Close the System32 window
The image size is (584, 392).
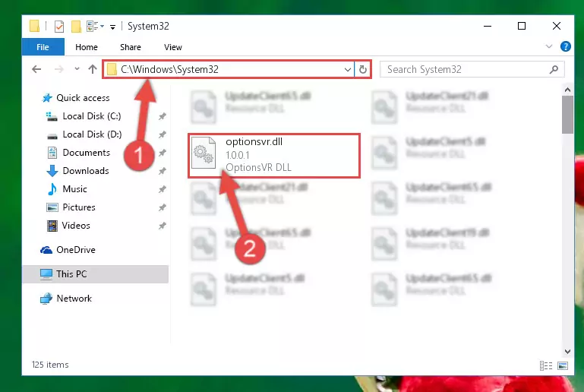557,26
